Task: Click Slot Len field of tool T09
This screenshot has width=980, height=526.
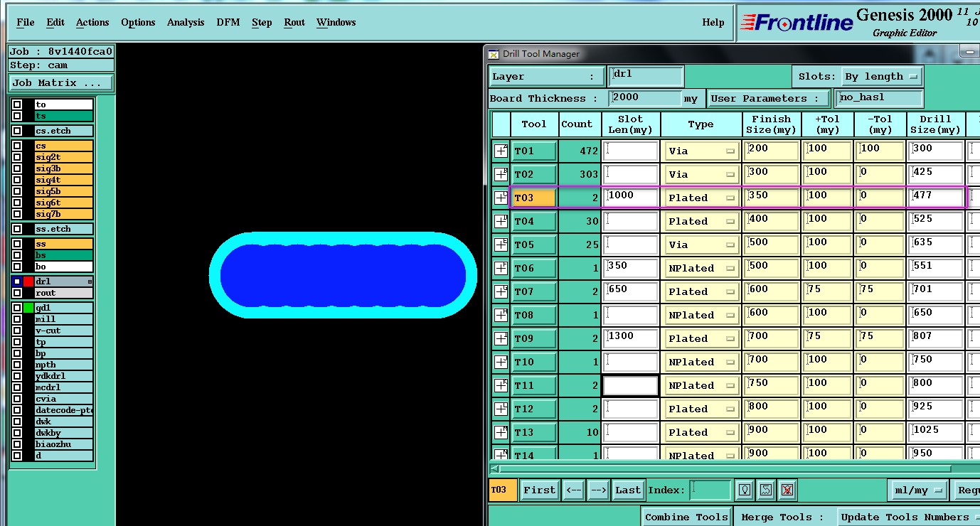Action: [631, 338]
